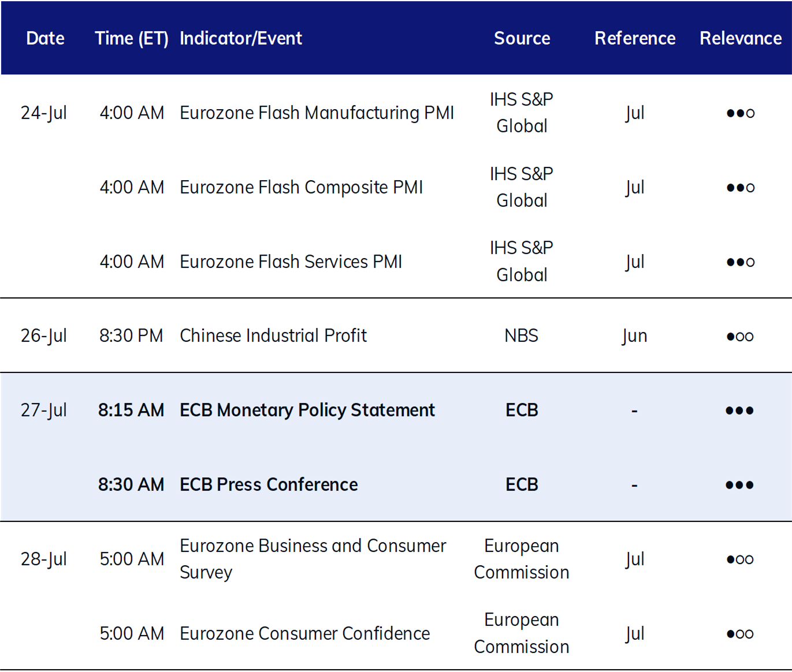Image resolution: width=792 pixels, height=672 pixels.
Task: Click Eurozone Consumer Confidence event text
Action: [x=305, y=633]
